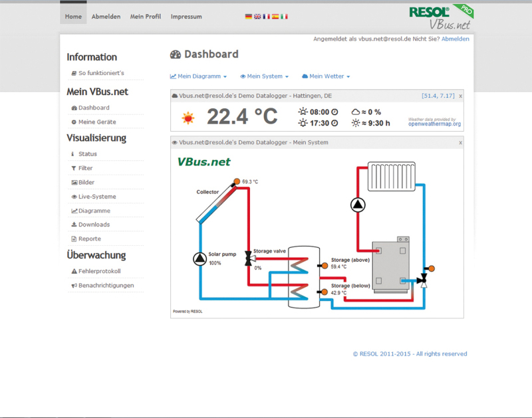Open Live-Systeme in the sidebar
532x418 pixels.
97,196
